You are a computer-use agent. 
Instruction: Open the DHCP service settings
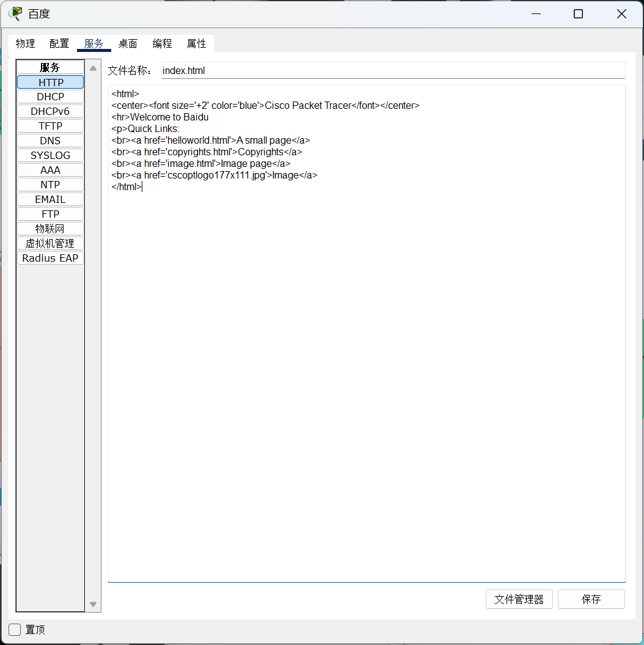point(51,97)
